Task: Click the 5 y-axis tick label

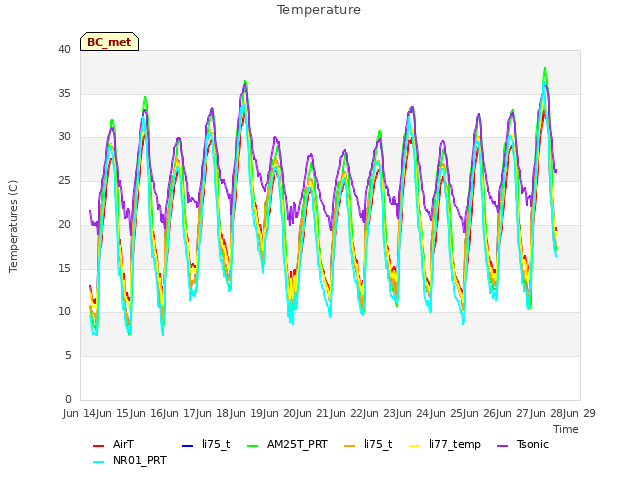Action: tap(68, 356)
